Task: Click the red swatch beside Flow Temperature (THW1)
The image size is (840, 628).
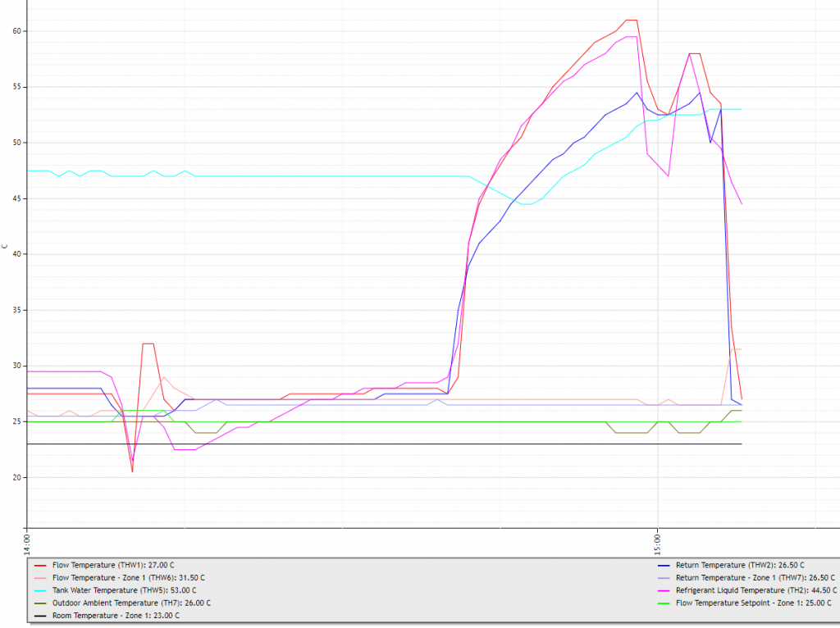Action: click(x=39, y=565)
